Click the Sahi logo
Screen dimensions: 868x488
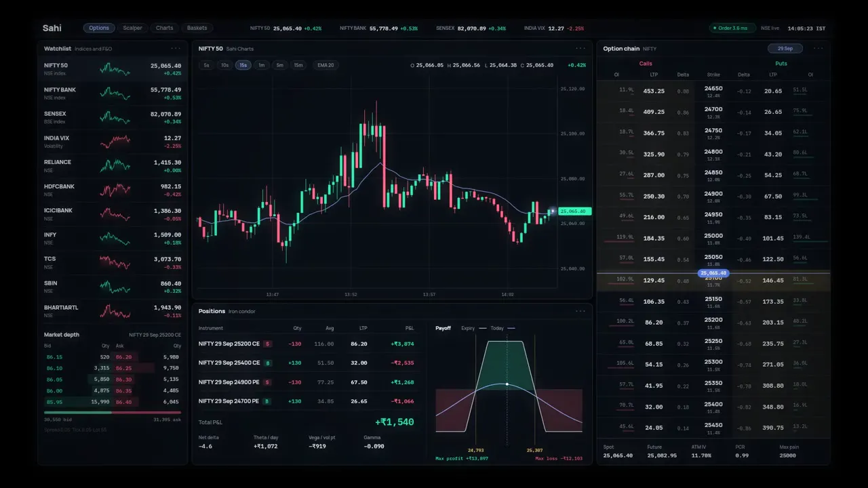pyautogui.click(x=52, y=28)
